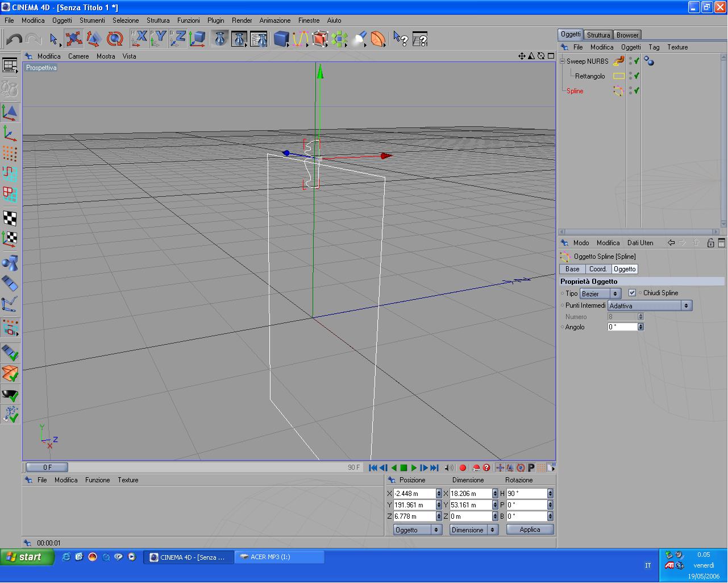Open the Dimensione mode dropdown

click(473, 530)
